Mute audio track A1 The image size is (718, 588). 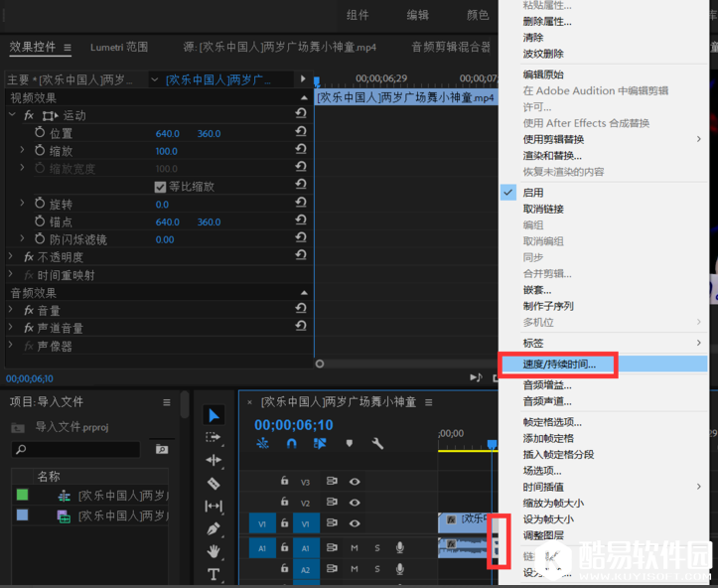355,547
